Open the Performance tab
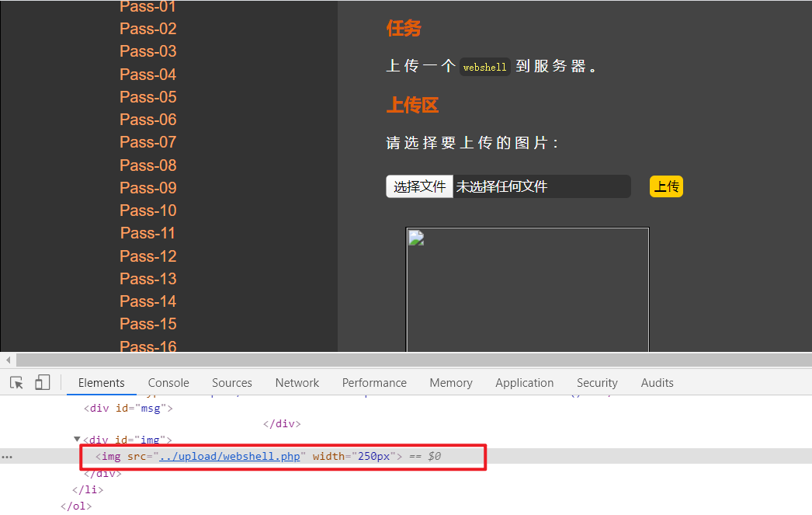Image resolution: width=812 pixels, height=515 pixels. pyautogui.click(x=374, y=383)
